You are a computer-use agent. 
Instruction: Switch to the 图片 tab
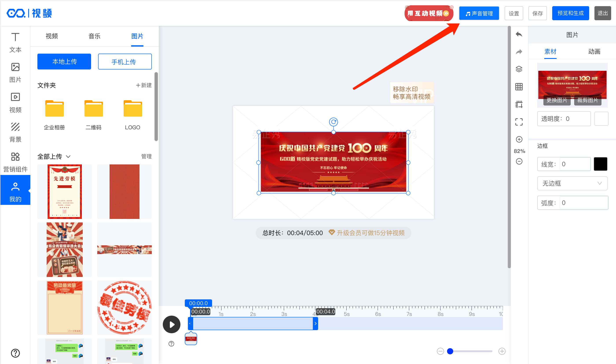tap(137, 36)
